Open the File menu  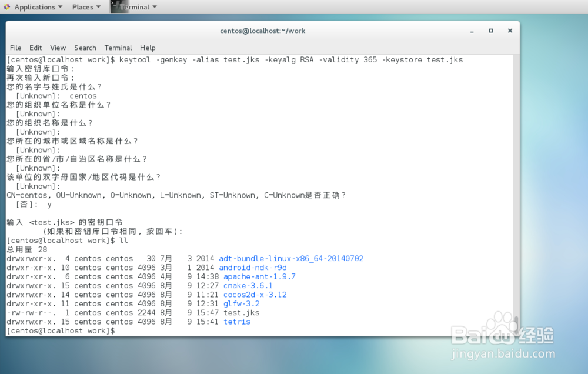click(15, 48)
